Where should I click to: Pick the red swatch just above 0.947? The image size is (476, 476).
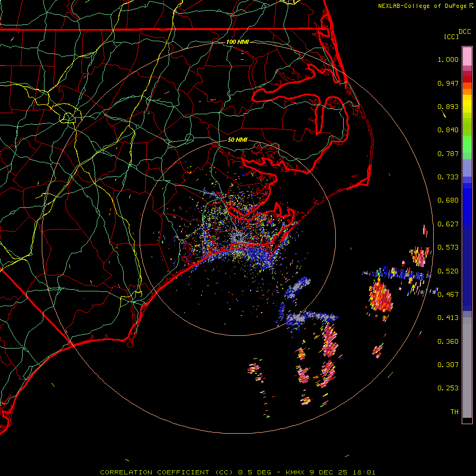coord(467,79)
